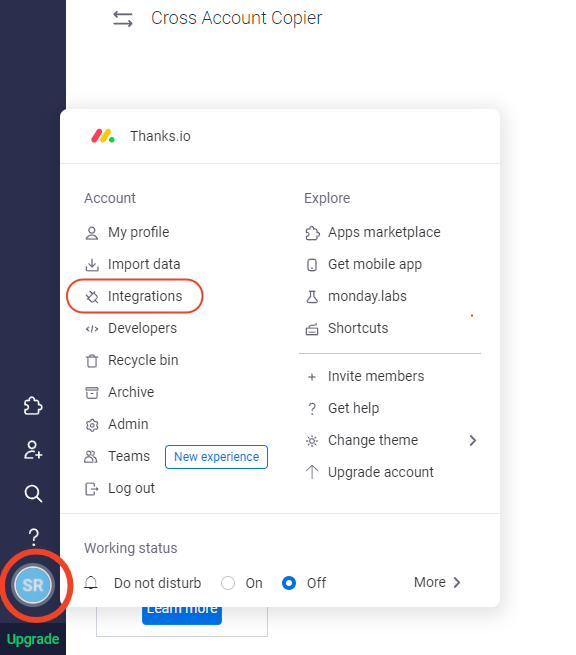Image resolution: width=576 pixels, height=655 pixels.
Task: Open the apps puzzle icon in sidebar
Action: (x=33, y=406)
